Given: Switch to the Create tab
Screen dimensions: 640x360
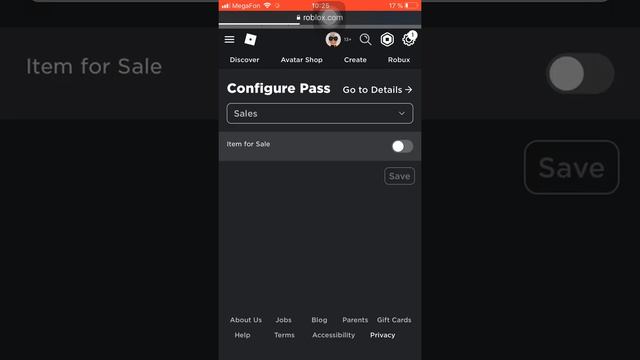Looking at the screenshot, I should (355, 60).
